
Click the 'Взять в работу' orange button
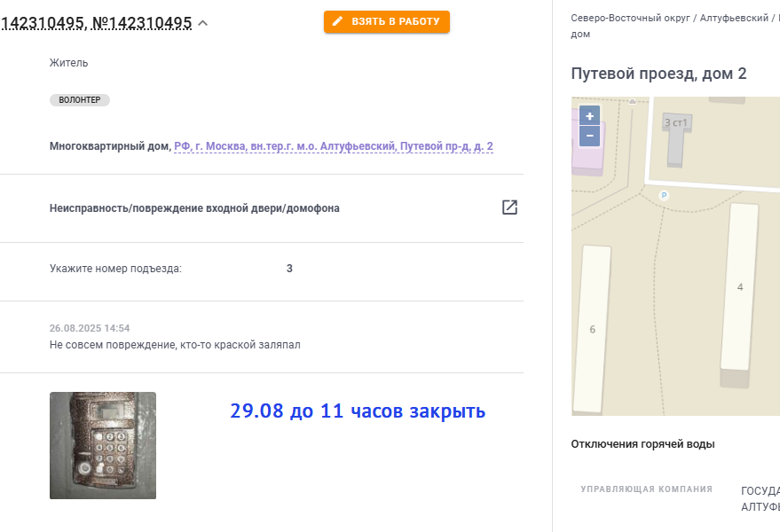[387, 22]
